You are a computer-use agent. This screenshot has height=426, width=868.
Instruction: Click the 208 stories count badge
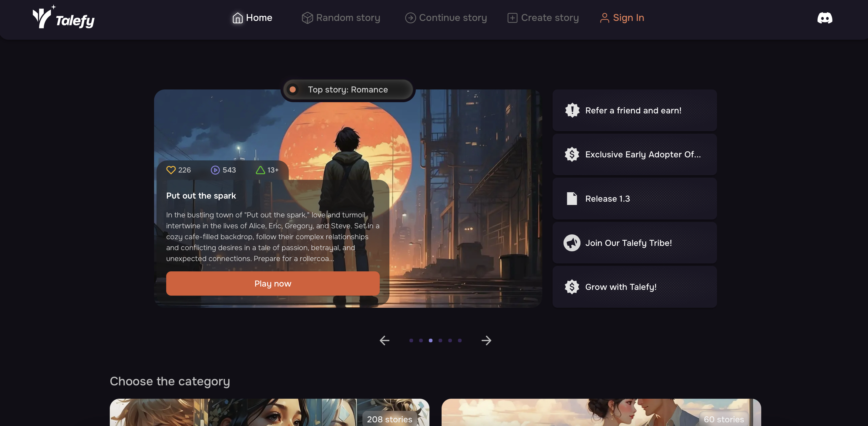[389, 419]
